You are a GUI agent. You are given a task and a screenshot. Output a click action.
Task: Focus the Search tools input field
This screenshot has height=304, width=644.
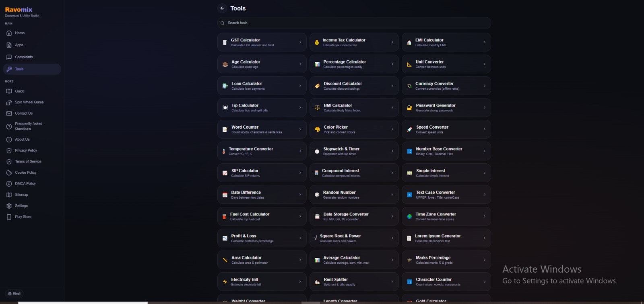click(354, 23)
